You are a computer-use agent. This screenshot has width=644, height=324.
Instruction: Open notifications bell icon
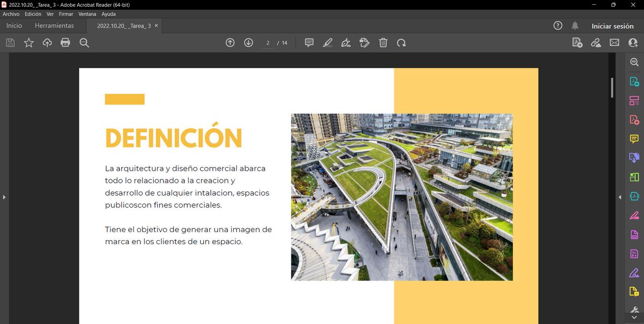575,25
